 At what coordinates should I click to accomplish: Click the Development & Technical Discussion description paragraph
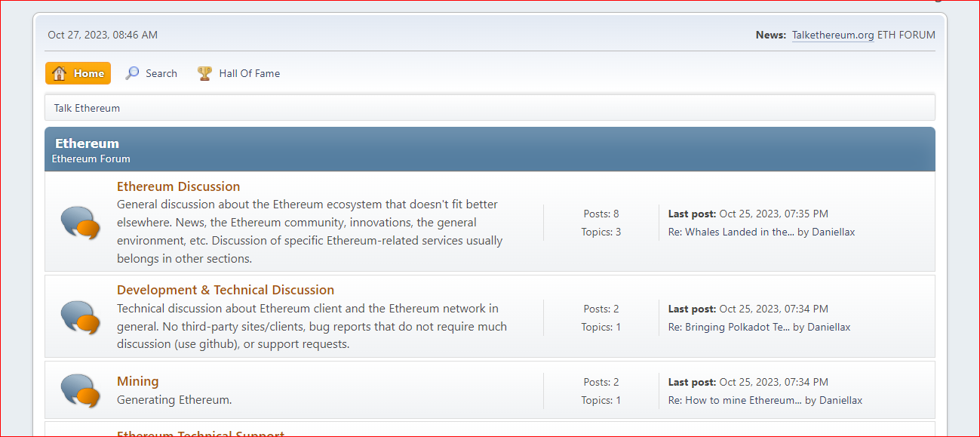pos(312,326)
